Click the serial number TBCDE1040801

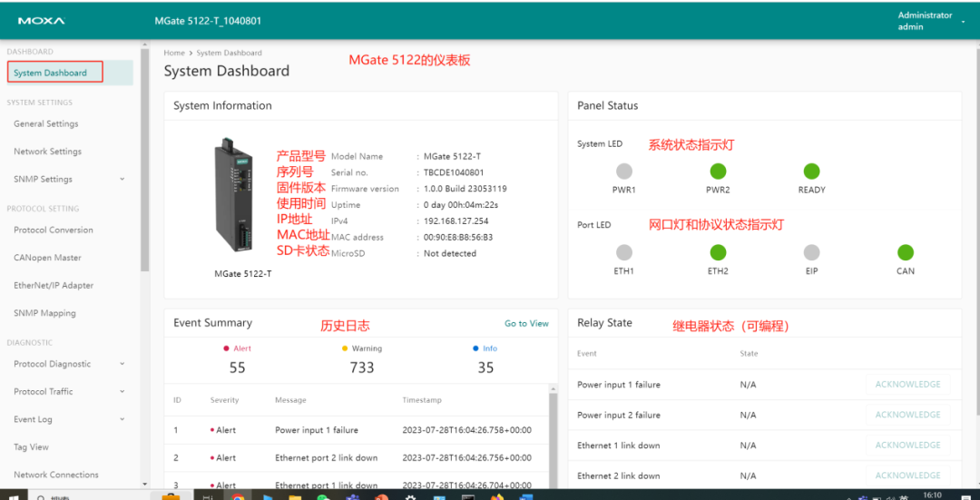click(x=454, y=172)
